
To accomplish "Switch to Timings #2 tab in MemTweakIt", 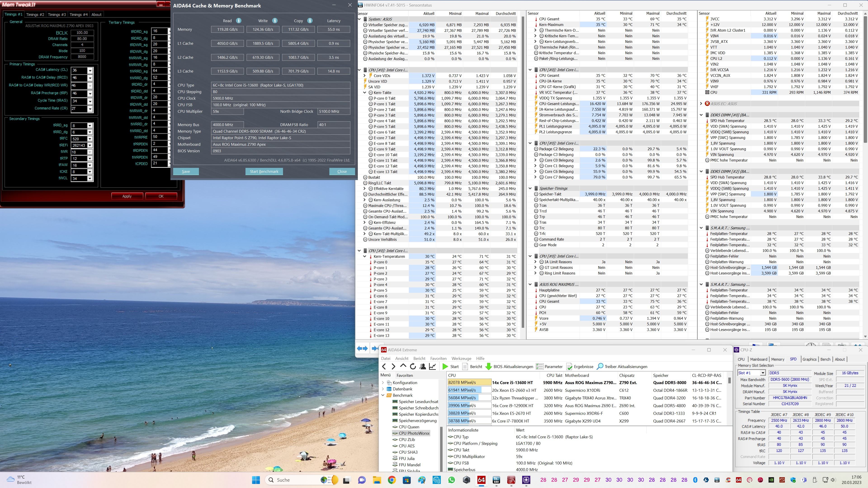I will click(x=35, y=14).
